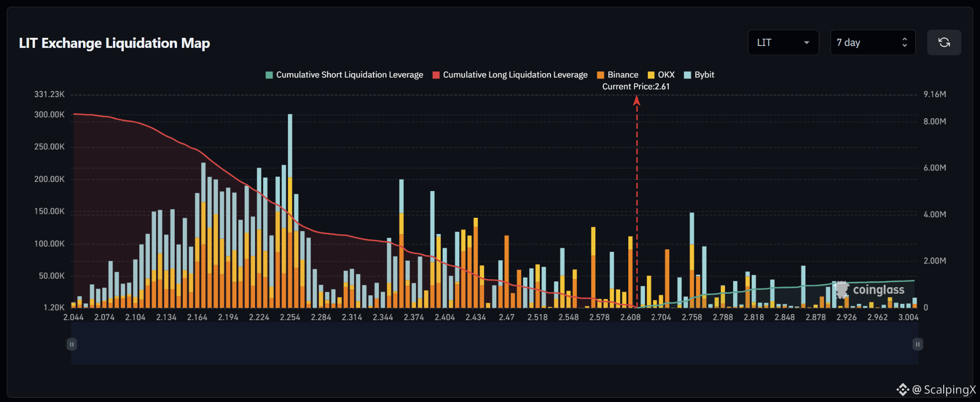980x402 pixels.
Task: Click the Current Price:2.61 marker label
Action: pos(636,87)
